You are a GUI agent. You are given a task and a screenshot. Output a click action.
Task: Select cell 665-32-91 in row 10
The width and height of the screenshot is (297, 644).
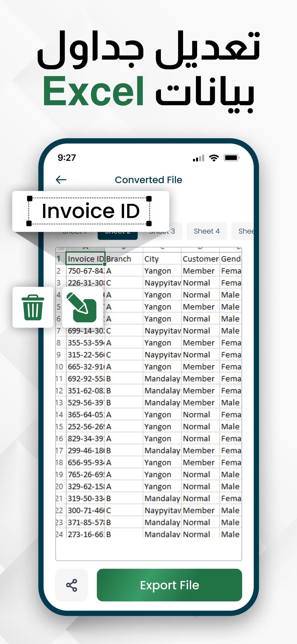click(85, 366)
